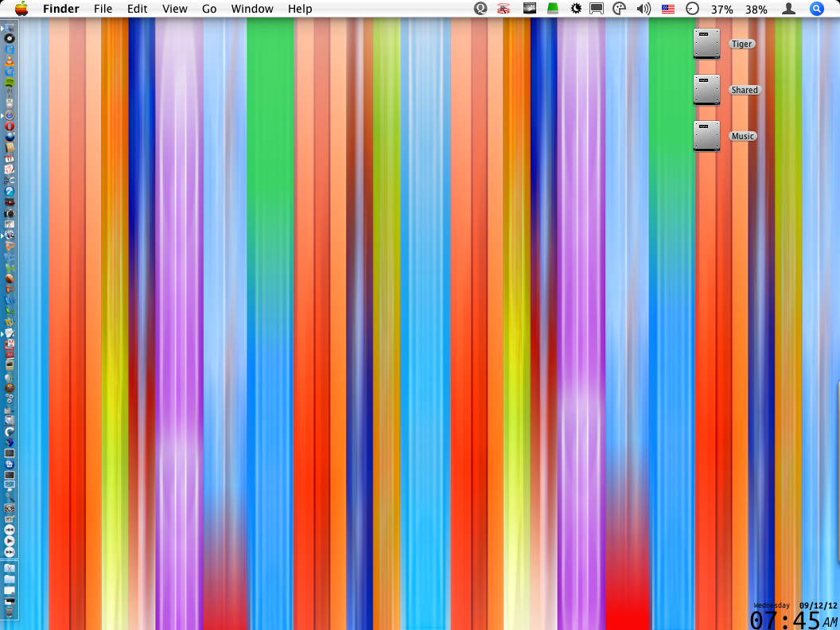The width and height of the screenshot is (840, 630).
Task: Open the Trash in the Dock
Action: [x=9, y=612]
